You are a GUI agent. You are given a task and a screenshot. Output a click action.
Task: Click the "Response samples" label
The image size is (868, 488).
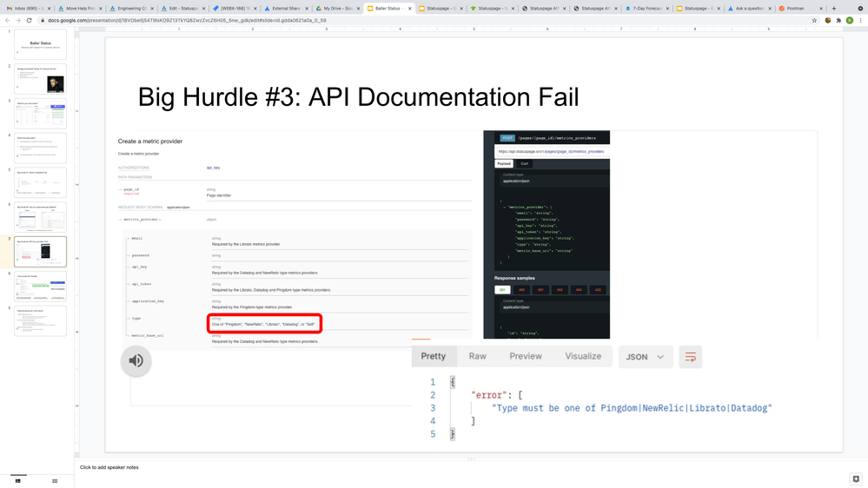tap(514, 279)
